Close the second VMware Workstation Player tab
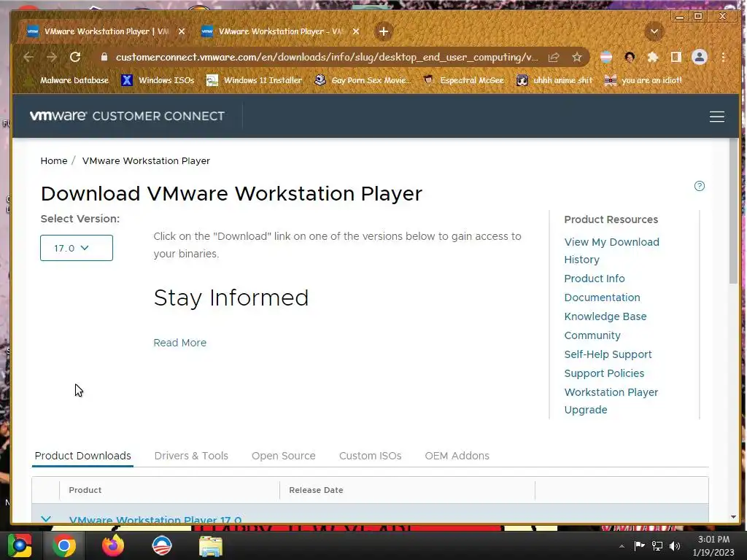 pyautogui.click(x=356, y=31)
